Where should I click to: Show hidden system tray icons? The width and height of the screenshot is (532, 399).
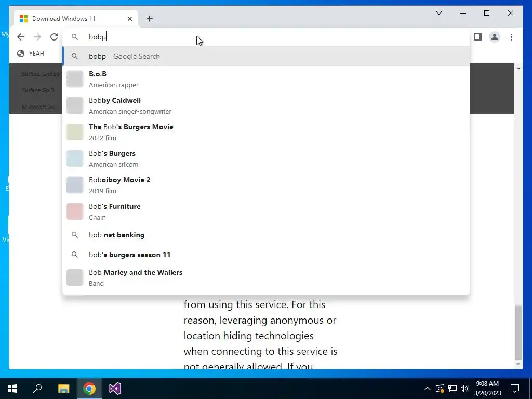coord(428,389)
